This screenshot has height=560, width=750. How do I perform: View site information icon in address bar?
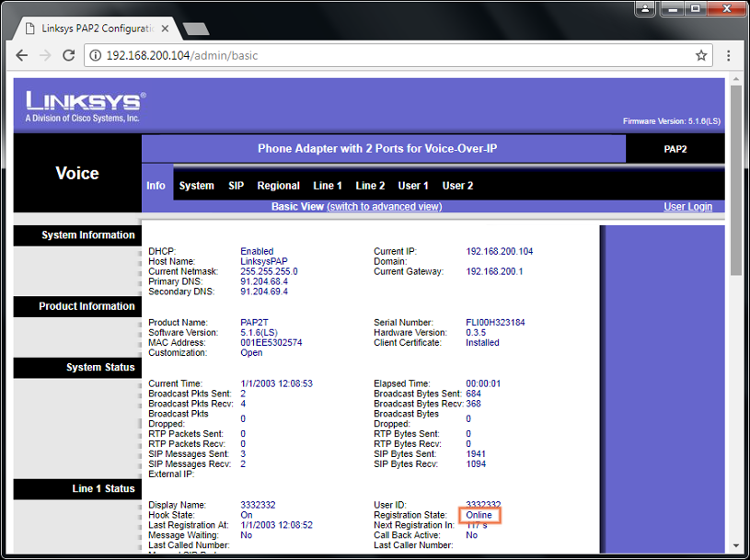(96, 55)
